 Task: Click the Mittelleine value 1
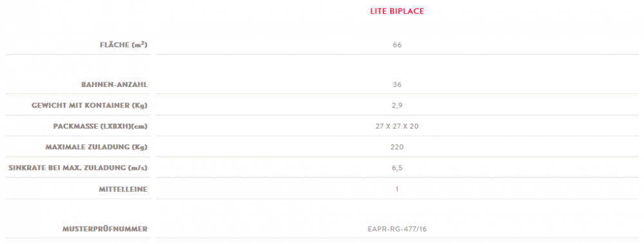(x=397, y=189)
